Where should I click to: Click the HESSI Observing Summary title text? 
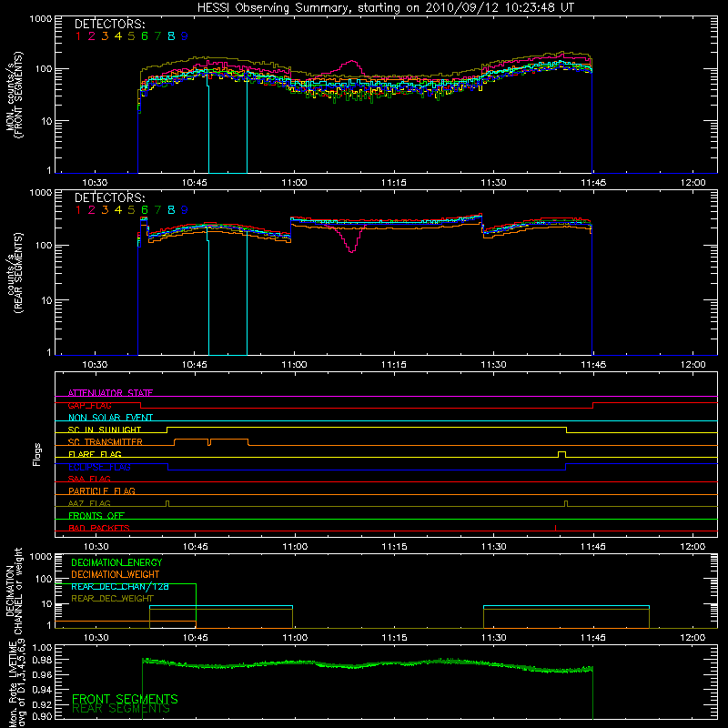(x=386, y=8)
